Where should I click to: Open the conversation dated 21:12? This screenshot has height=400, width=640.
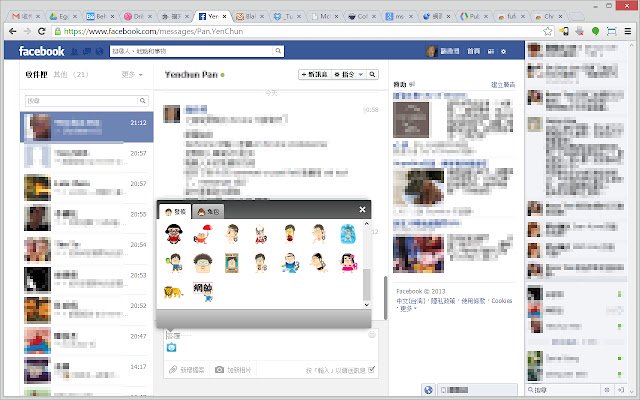[87, 127]
